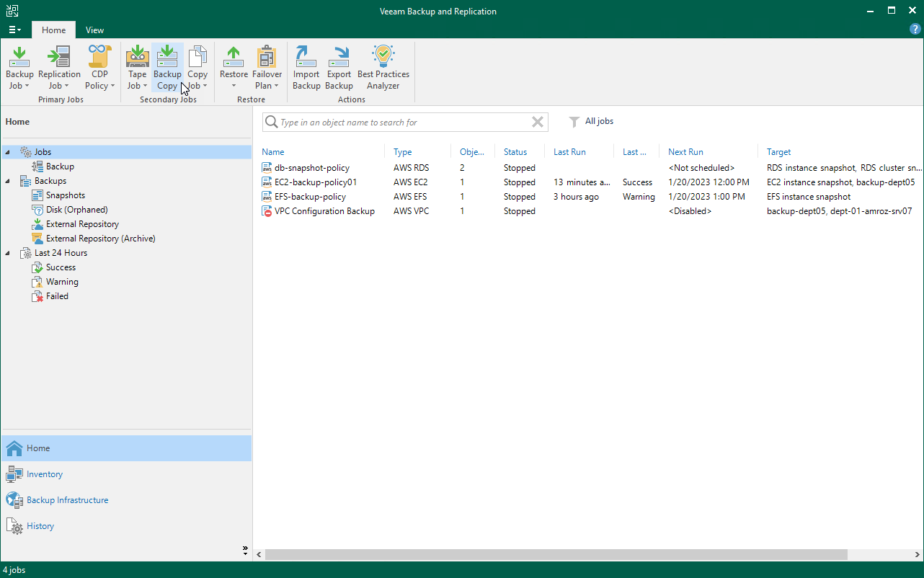924x578 pixels.
Task: Select Jobs in the tree
Action: click(x=43, y=152)
